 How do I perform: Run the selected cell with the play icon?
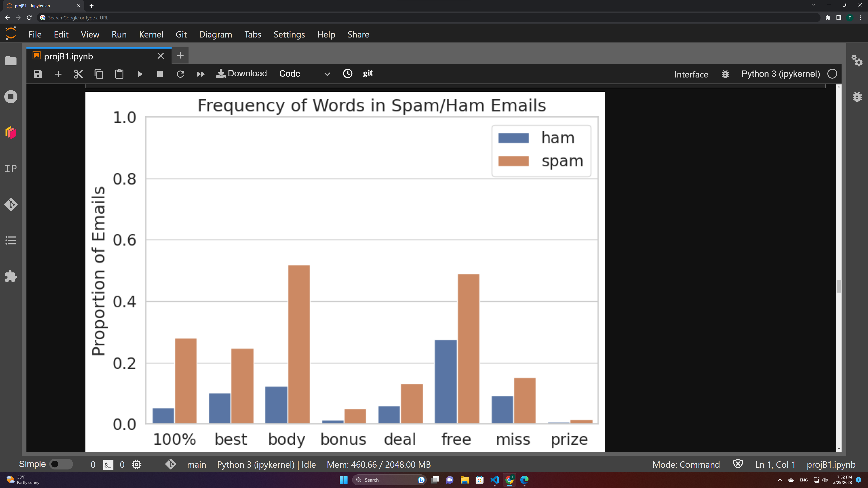pyautogui.click(x=140, y=74)
